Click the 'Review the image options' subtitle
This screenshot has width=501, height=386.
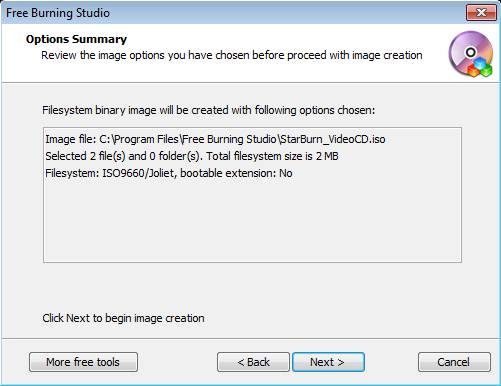click(x=232, y=55)
